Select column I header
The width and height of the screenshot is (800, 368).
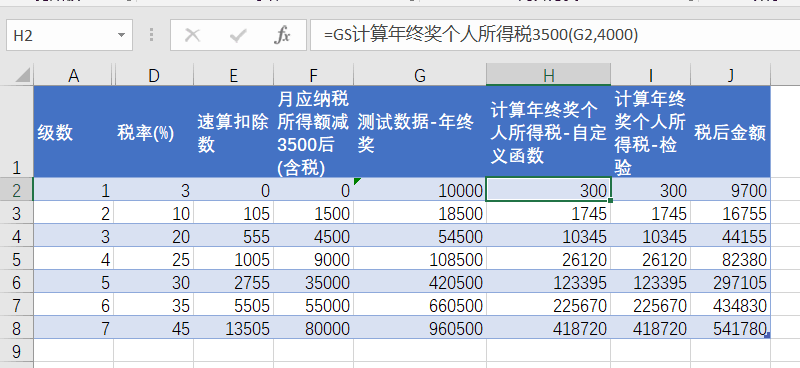pos(651,76)
